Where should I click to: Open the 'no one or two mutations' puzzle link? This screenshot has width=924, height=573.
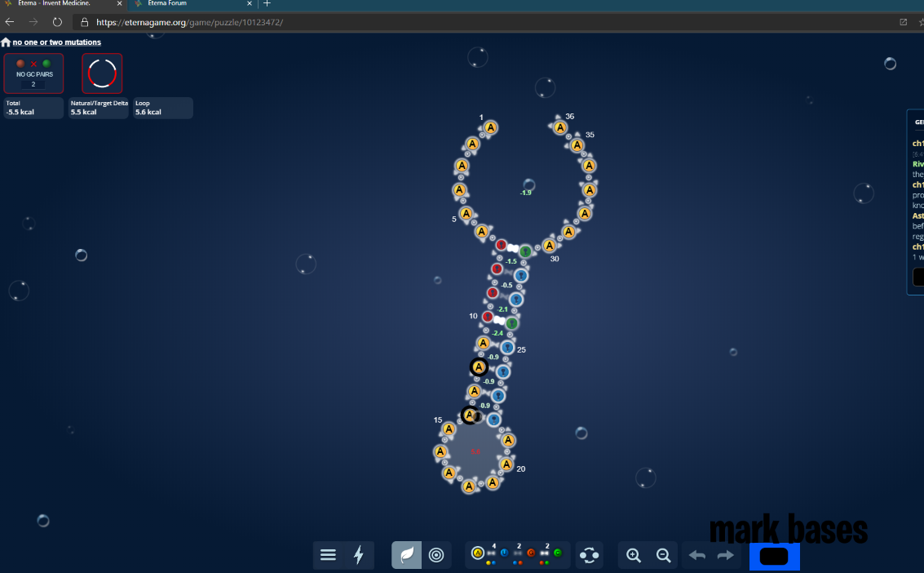pyautogui.click(x=57, y=42)
